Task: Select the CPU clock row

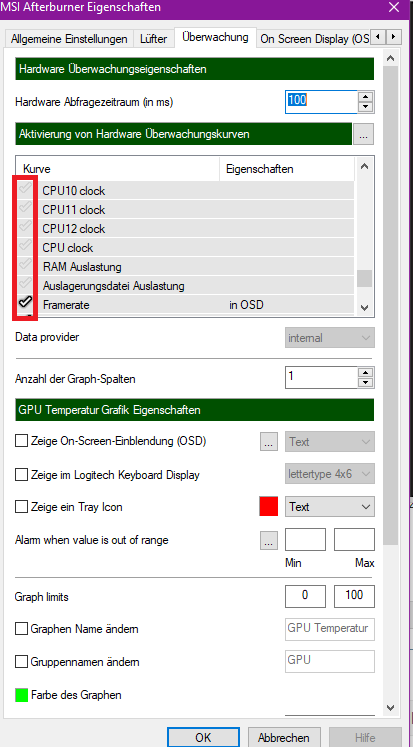Action: click(x=186, y=248)
